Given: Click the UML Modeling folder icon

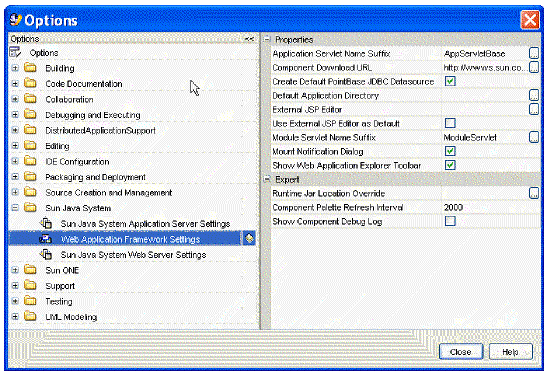Looking at the screenshot, I should (30, 316).
